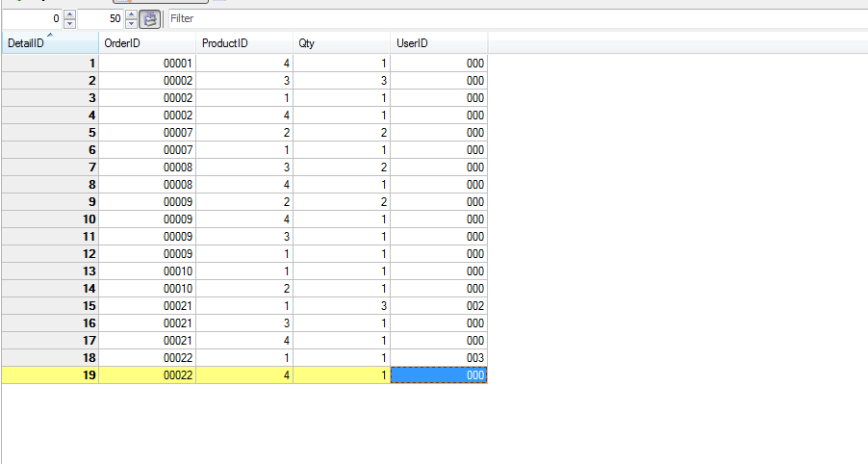
Task: Select Qty cell in row 19
Action: coord(342,374)
